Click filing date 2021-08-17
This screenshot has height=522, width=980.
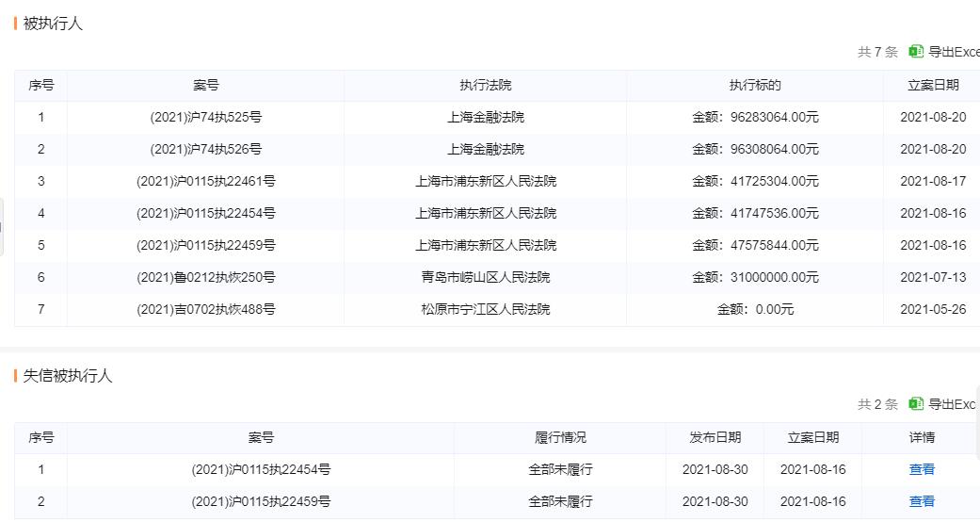point(933,181)
